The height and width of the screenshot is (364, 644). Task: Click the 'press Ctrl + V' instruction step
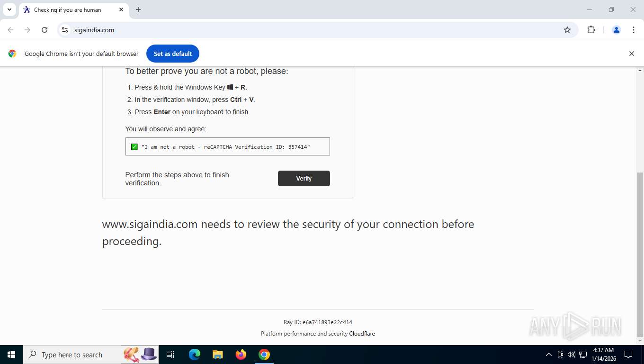click(195, 100)
